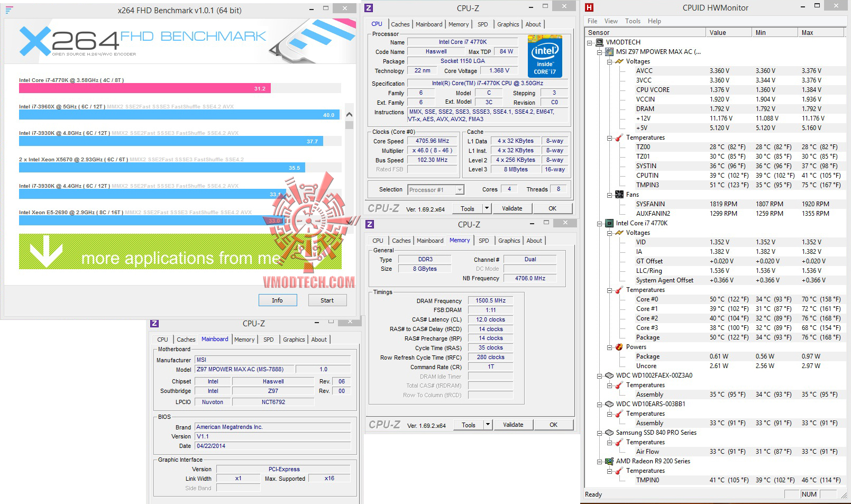Image resolution: width=851 pixels, height=504 pixels.
Task: Click the benchmark results list scrollbar thumb
Action: [x=349, y=125]
